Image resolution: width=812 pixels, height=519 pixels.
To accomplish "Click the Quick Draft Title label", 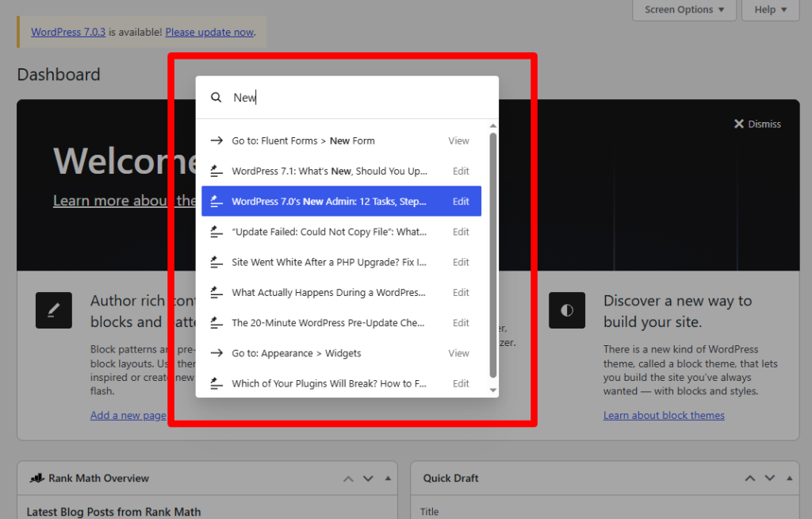I will 429,512.
